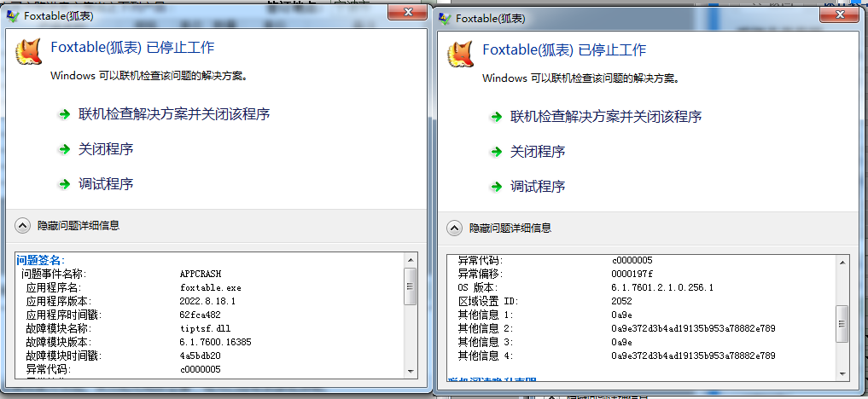
Task: Select the APPCRASH value in left details
Action: point(201,275)
